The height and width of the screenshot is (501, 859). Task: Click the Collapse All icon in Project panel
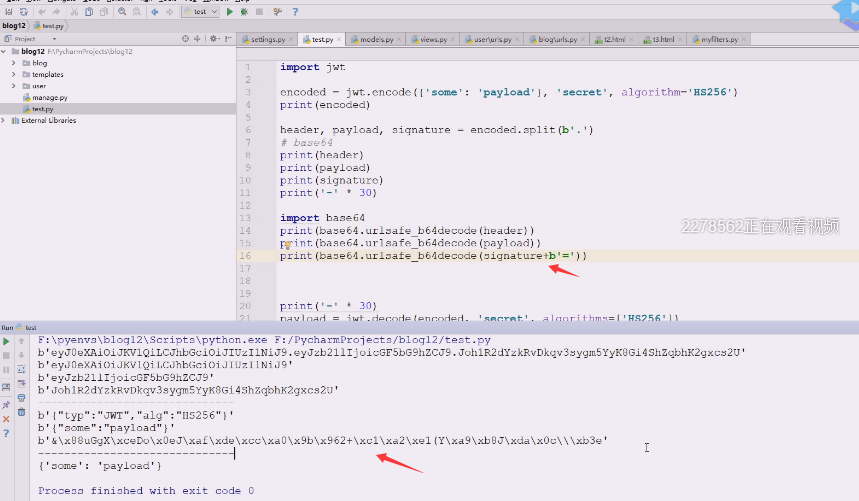197,39
